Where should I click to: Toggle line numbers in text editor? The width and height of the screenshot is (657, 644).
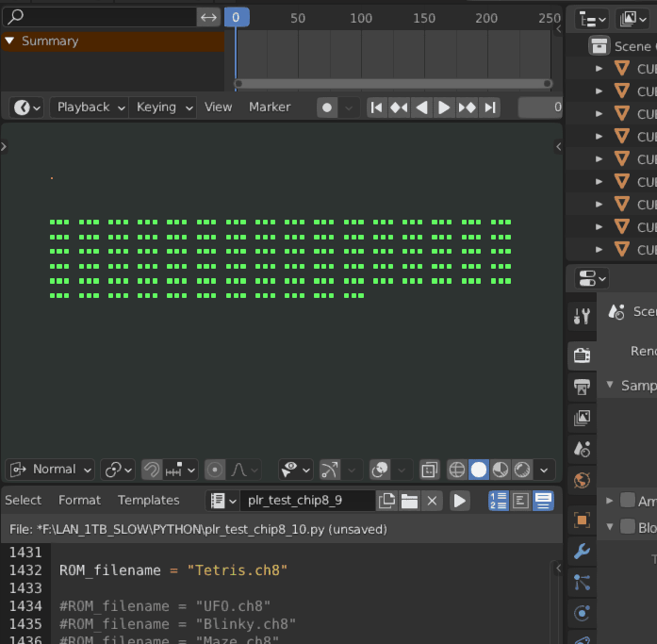click(x=500, y=501)
